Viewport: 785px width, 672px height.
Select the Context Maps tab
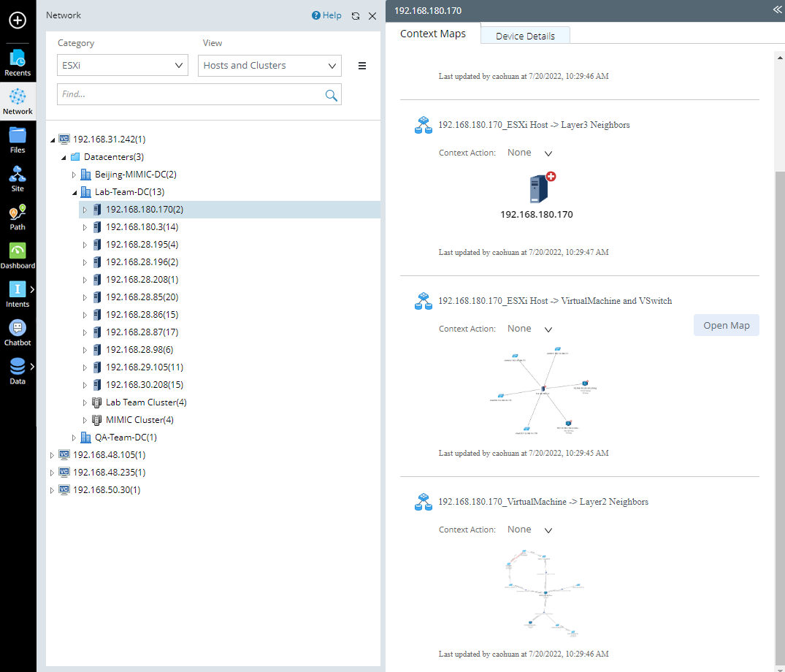[x=433, y=34]
